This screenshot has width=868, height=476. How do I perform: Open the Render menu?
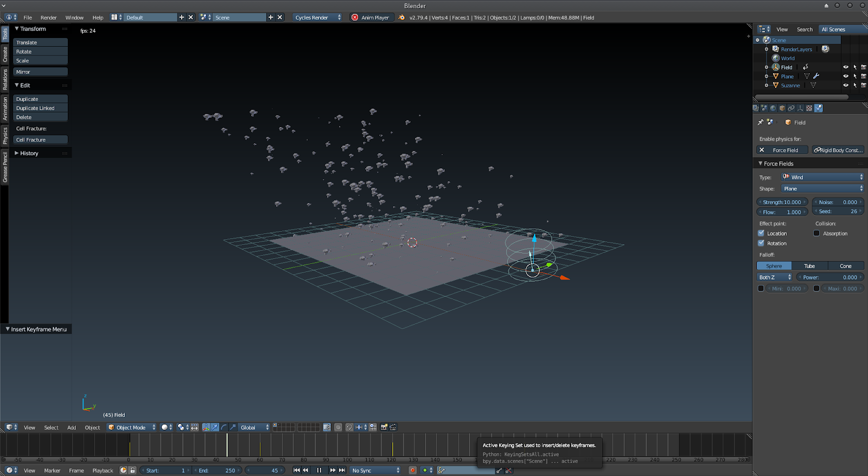[48, 17]
